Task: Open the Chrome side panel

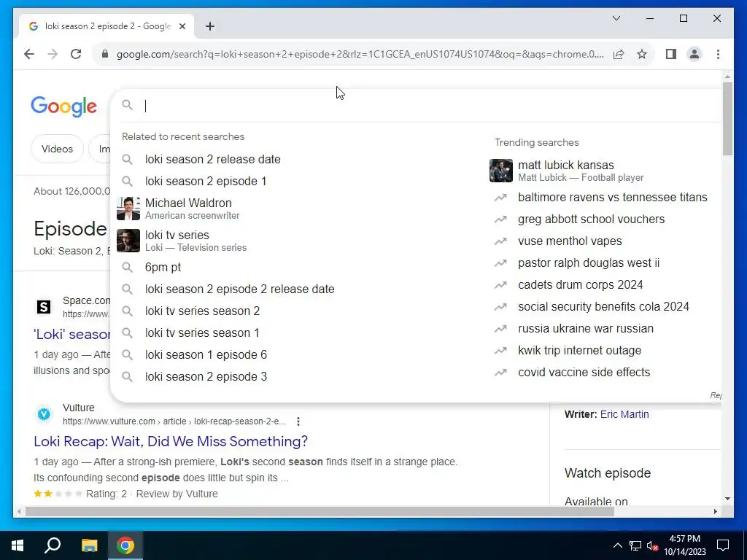Action: 671,54
